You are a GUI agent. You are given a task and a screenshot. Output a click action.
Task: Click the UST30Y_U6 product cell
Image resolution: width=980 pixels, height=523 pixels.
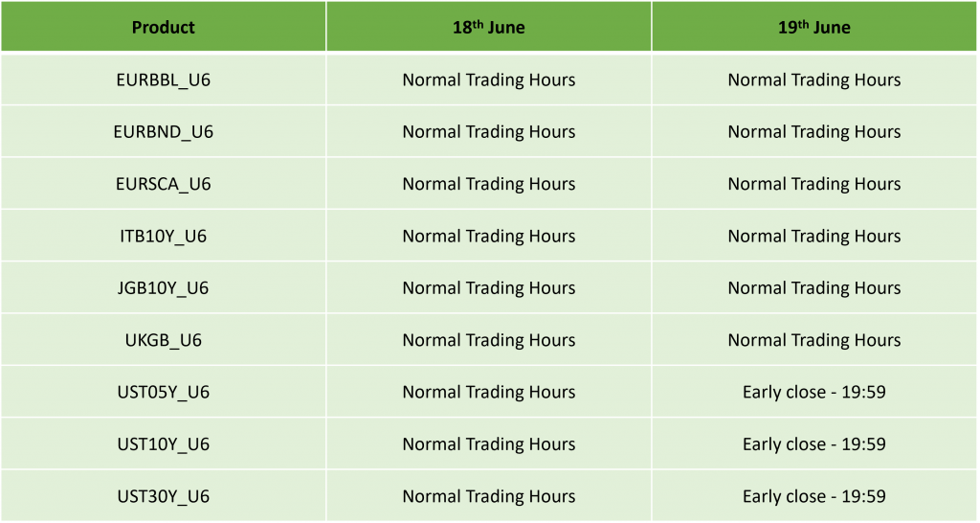click(163, 495)
